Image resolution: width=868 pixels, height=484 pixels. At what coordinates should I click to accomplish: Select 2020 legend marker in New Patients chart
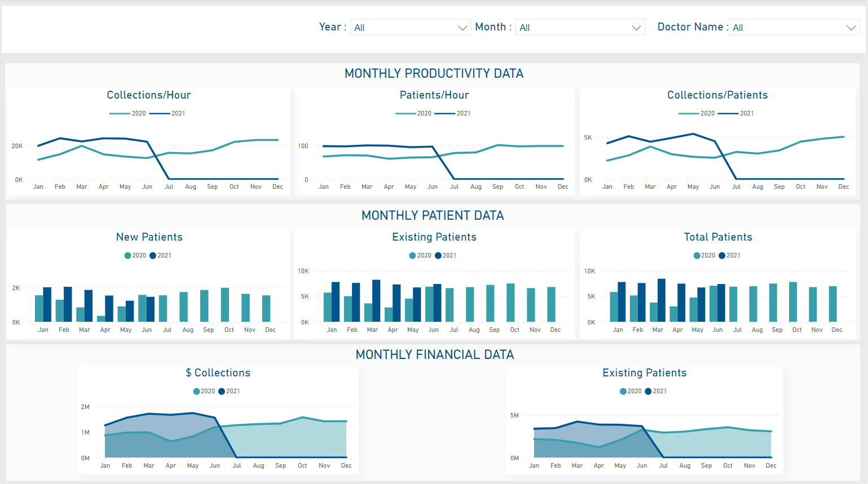(x=128, y=256)
